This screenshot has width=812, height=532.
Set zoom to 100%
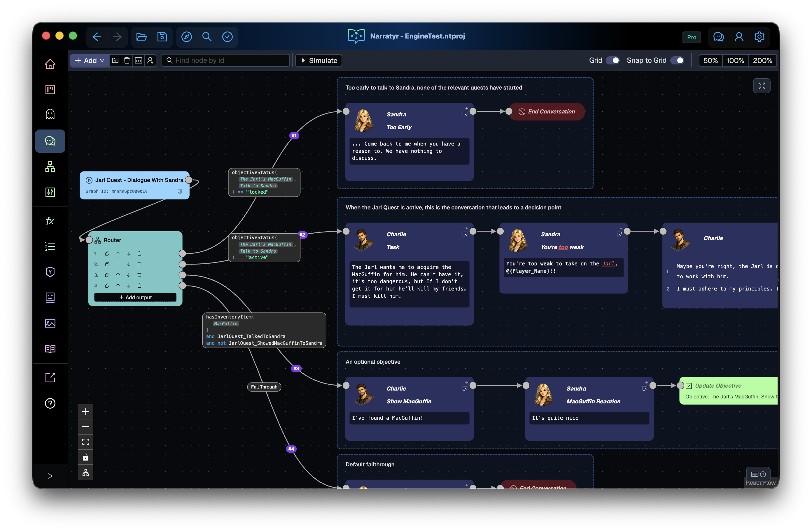tap(735, 60)
